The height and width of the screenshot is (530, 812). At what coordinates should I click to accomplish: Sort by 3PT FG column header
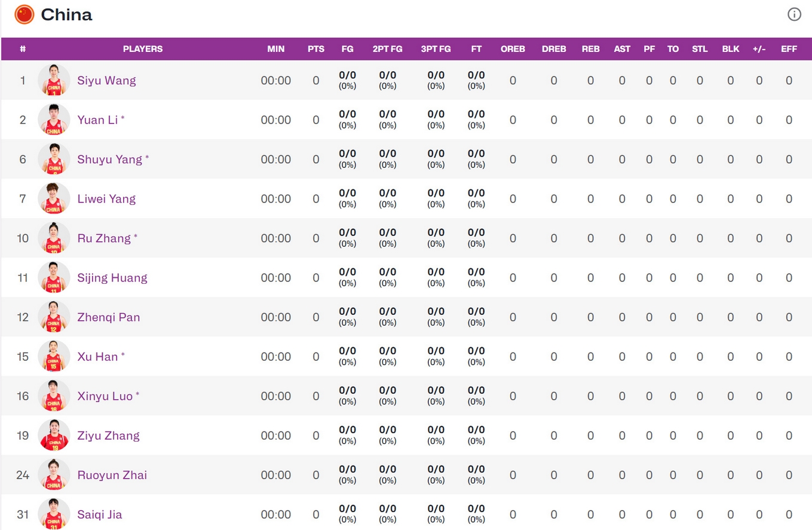coord(436,49)
